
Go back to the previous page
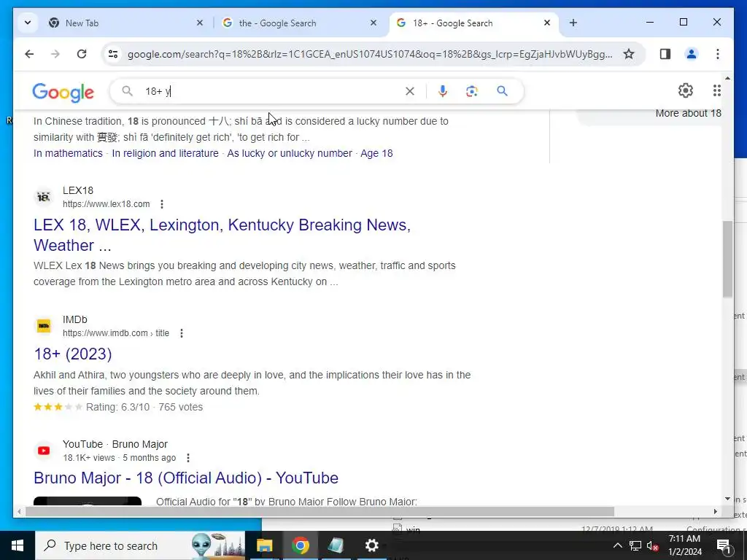29,54
